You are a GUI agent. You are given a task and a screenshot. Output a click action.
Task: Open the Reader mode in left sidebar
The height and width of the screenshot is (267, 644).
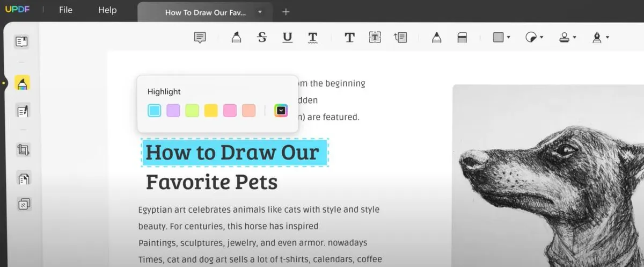(x=22, y=41)
